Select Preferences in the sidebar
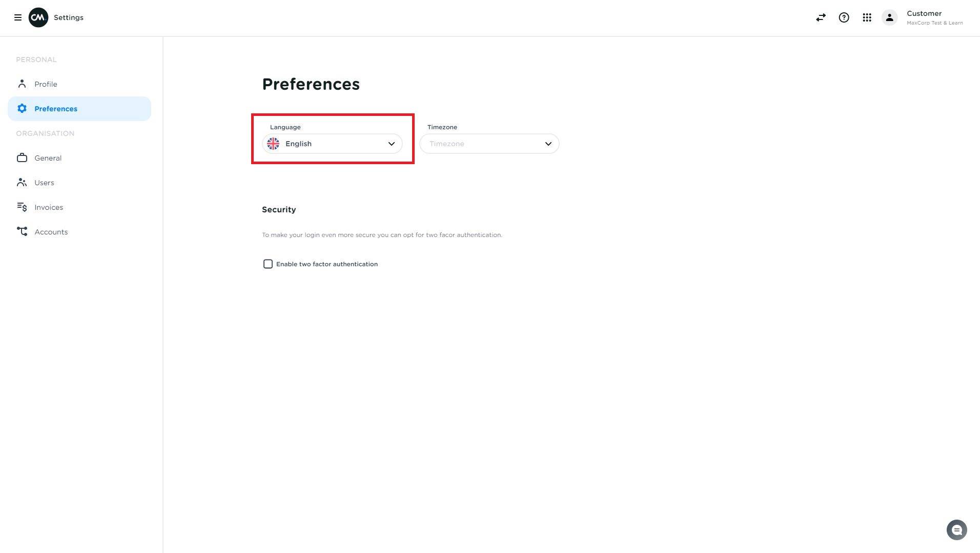This screenshot has width=980, height=553. click(56, 109)
